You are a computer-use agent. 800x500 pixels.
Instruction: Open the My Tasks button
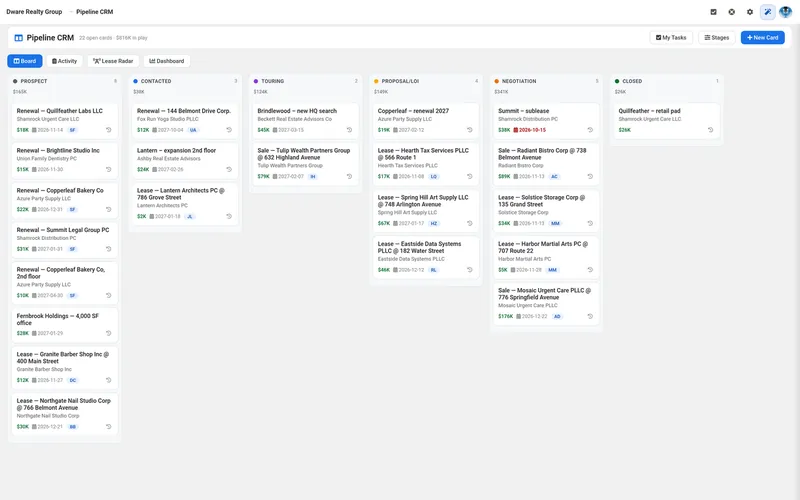(x=671, y=38)
